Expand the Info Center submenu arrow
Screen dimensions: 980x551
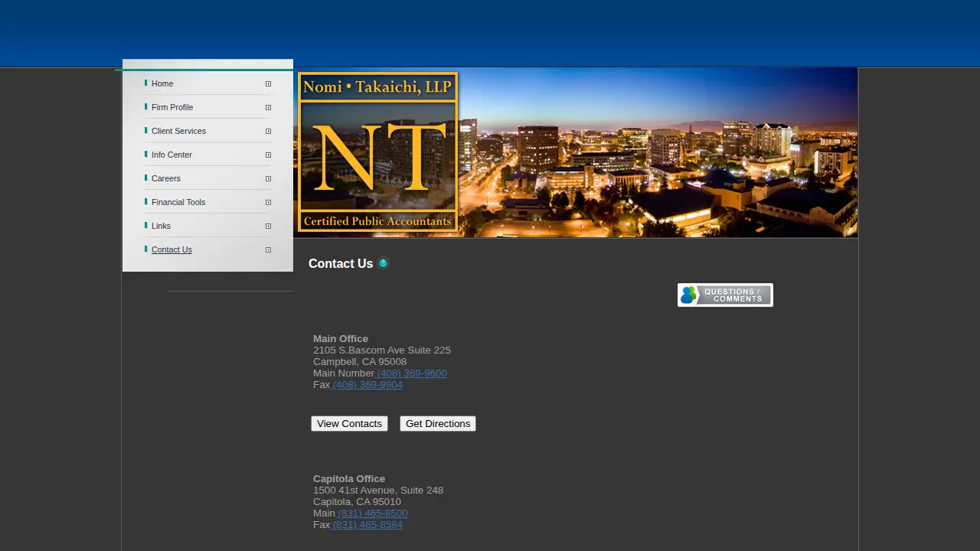click(x=268, y=155)
